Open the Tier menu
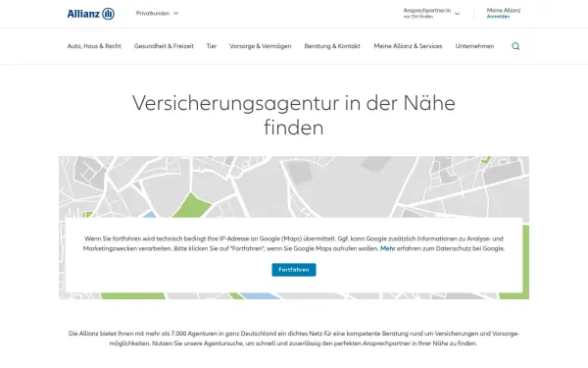 pyautogui.click(x=212, y=46)
